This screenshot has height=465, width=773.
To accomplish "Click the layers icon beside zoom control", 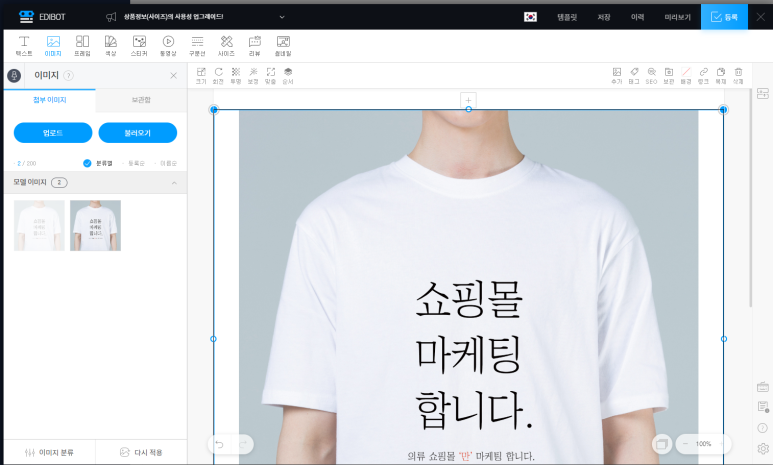I will 662,444.
